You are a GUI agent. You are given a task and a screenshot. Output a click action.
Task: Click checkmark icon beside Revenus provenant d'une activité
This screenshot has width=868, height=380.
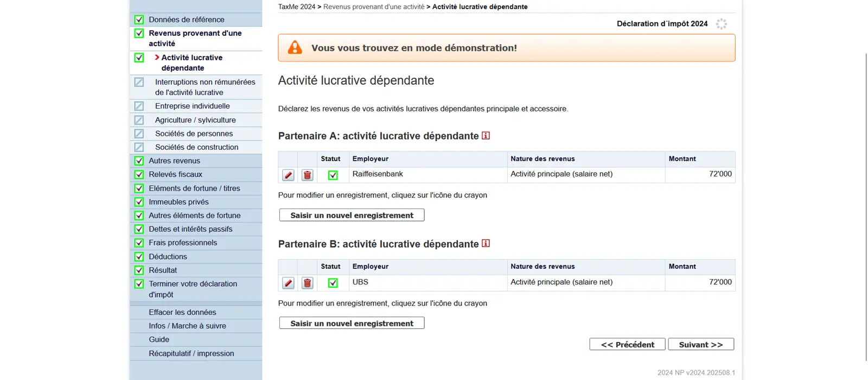point(139,33)
